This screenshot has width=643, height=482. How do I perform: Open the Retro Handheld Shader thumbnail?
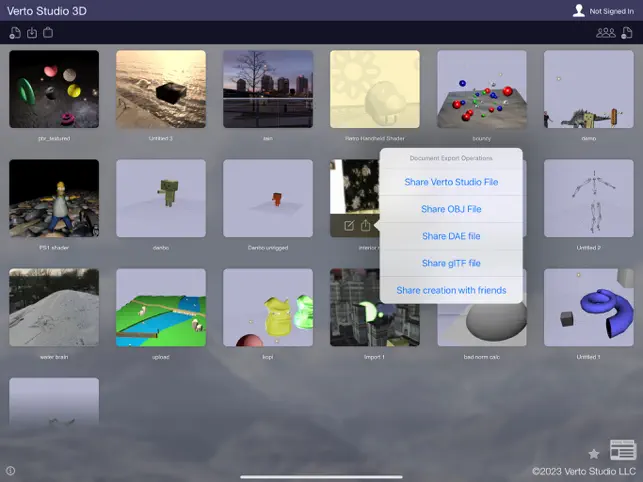[375, 89]
